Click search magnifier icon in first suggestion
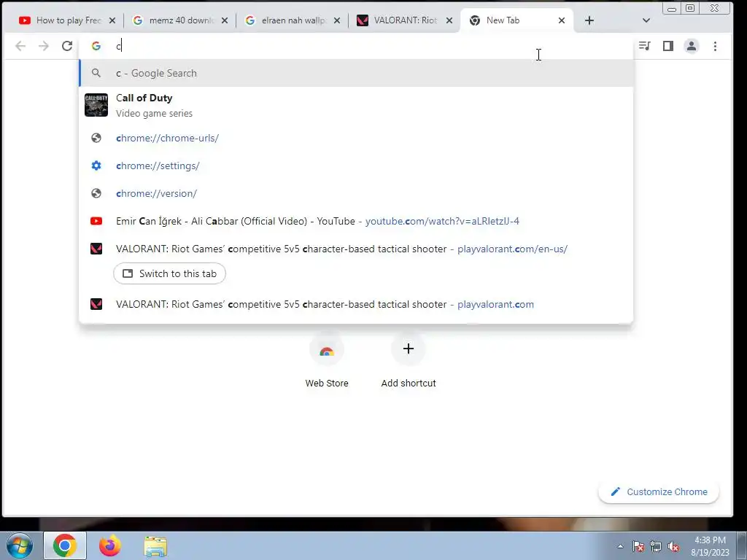Screen dimensions: 747x560 [x=96, y=73]
